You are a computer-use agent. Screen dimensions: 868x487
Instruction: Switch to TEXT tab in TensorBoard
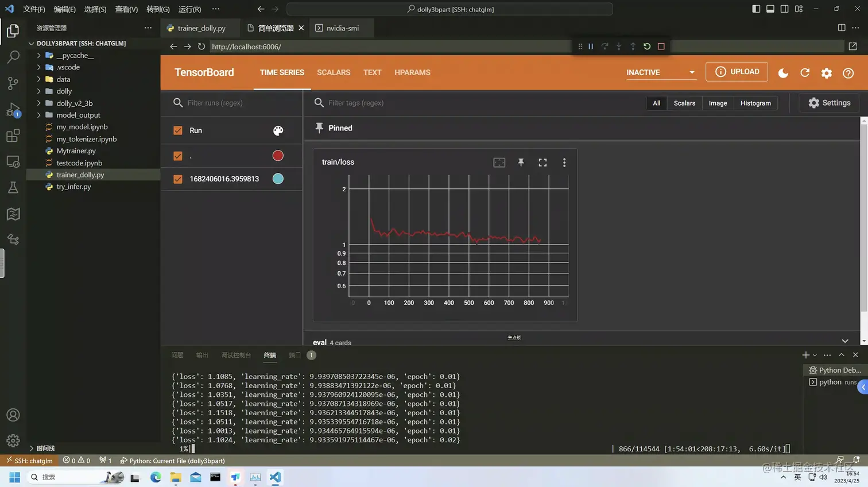(x=372, y=72)
